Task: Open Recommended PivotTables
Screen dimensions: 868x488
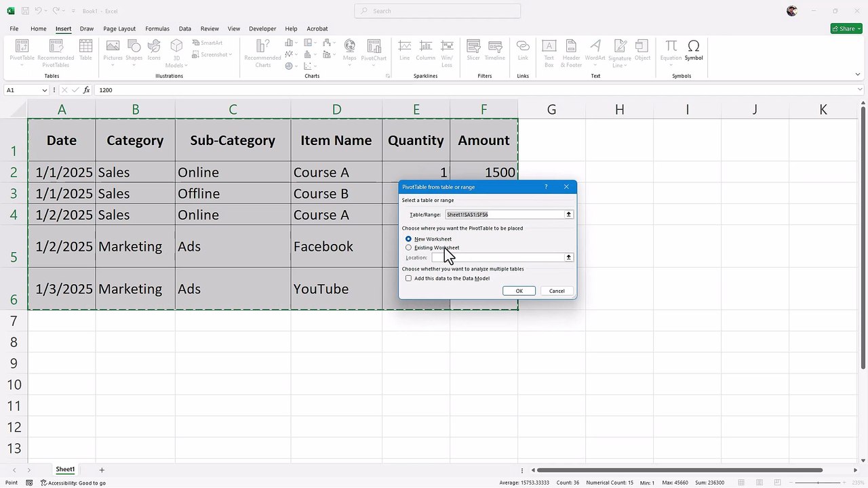Action: pyautogui.click(x=56, y=53)
